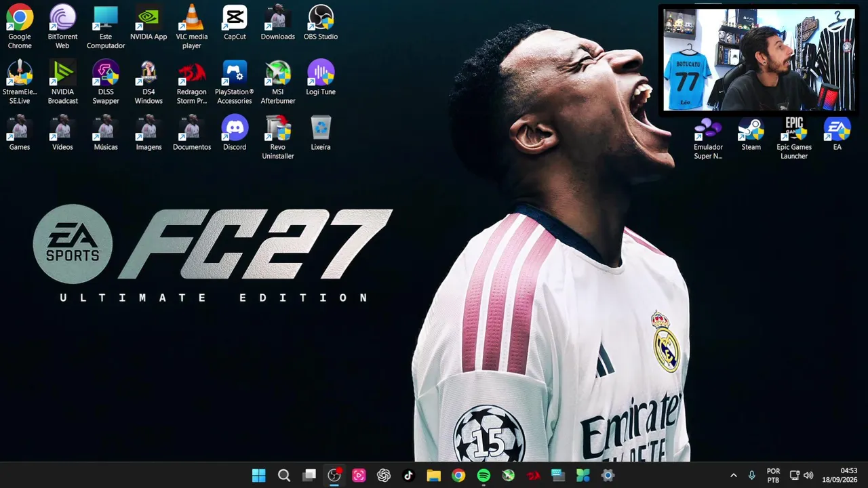Image resolution: width=868 pixels, height=488 pixels.
Task: Expand the hidden system tray icons
Action: [733, 476]
